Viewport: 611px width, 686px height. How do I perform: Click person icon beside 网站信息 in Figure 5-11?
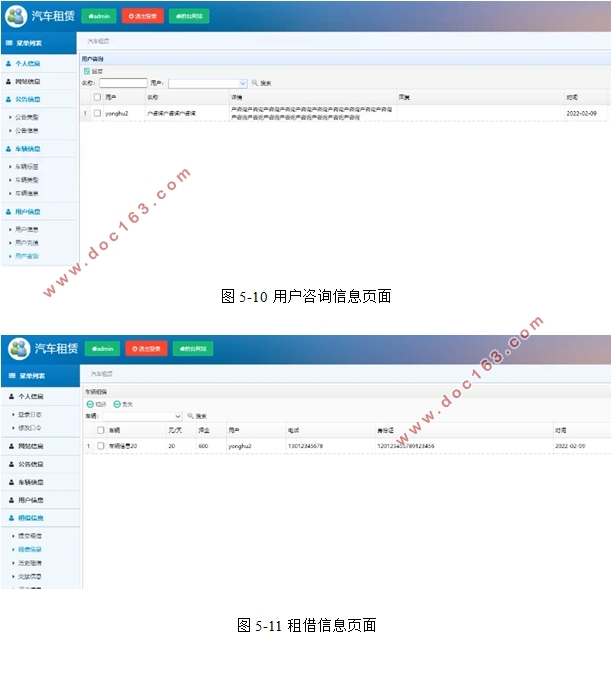point(11,446)
